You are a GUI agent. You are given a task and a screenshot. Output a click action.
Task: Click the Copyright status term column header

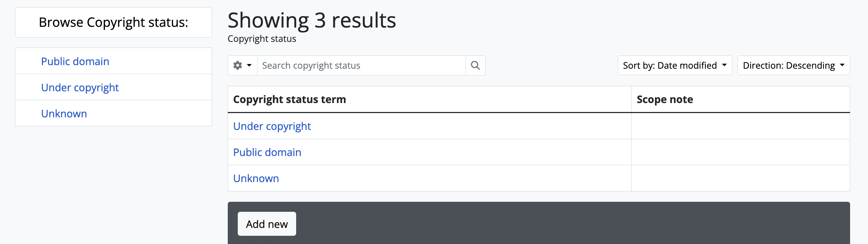point(289,99)
